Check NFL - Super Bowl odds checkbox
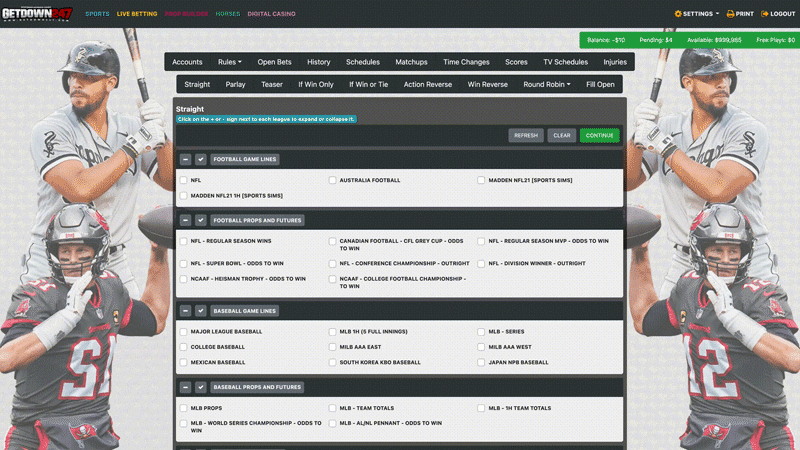 [183, 264]
